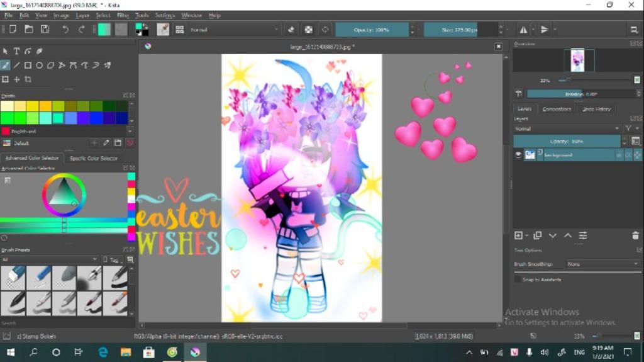
Task: Toggle preserve alpha checkerboard button
Action: pyautogui.click(x=308, y=30)
